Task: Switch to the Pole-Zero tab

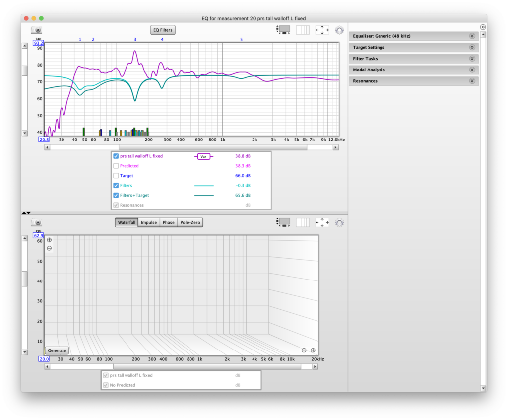Action: (x=190, y=223)
